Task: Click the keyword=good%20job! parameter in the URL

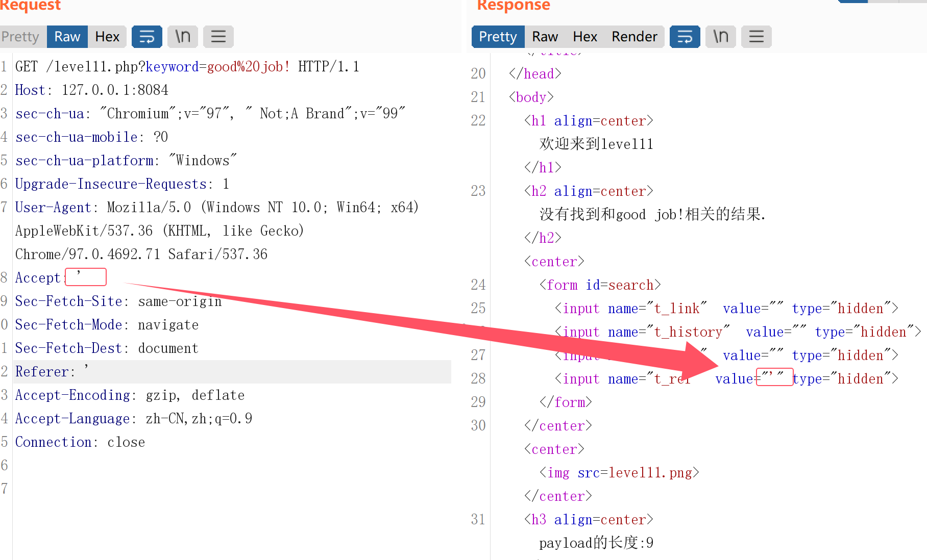Action: pyautogui.click(x=218, y=67)
